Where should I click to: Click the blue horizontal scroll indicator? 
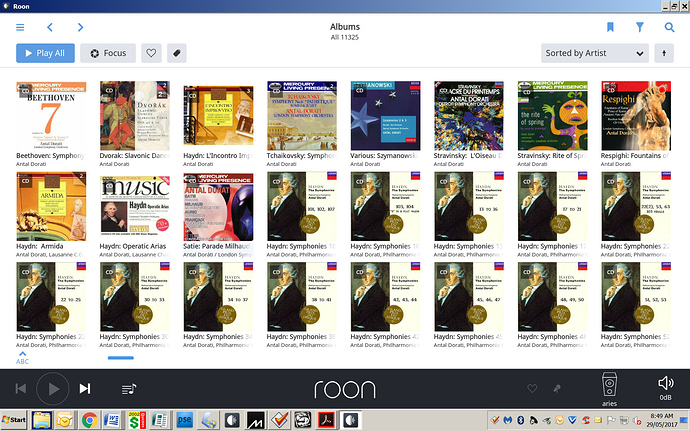coord(121,358)
